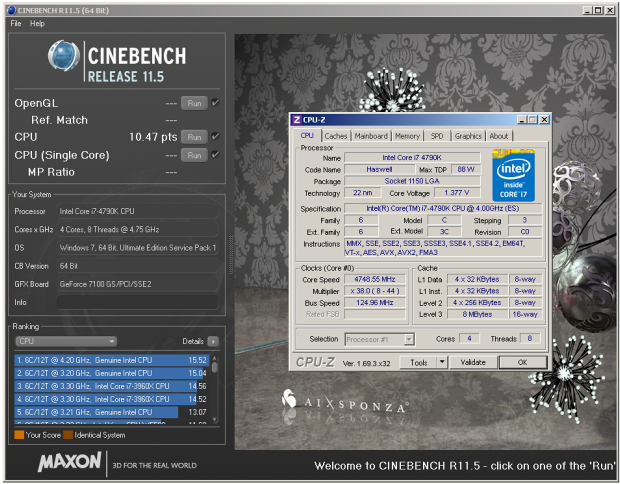Viewport: 620px width, 484px height.
Task: Click the GFX Board GeForce 7100 field
Action: (x=138, y=284)
